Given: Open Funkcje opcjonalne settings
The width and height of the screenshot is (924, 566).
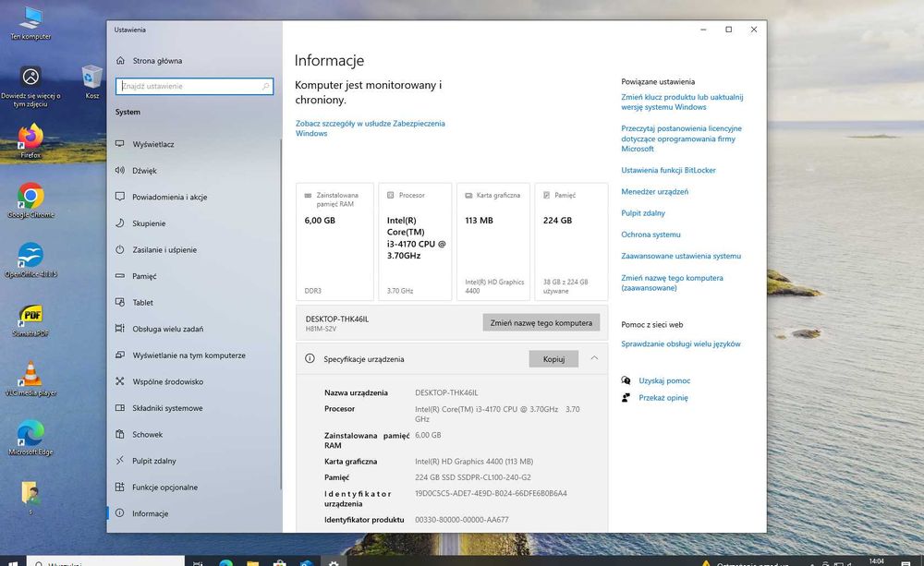Looking at the screenshot, I should pos(164,488).
